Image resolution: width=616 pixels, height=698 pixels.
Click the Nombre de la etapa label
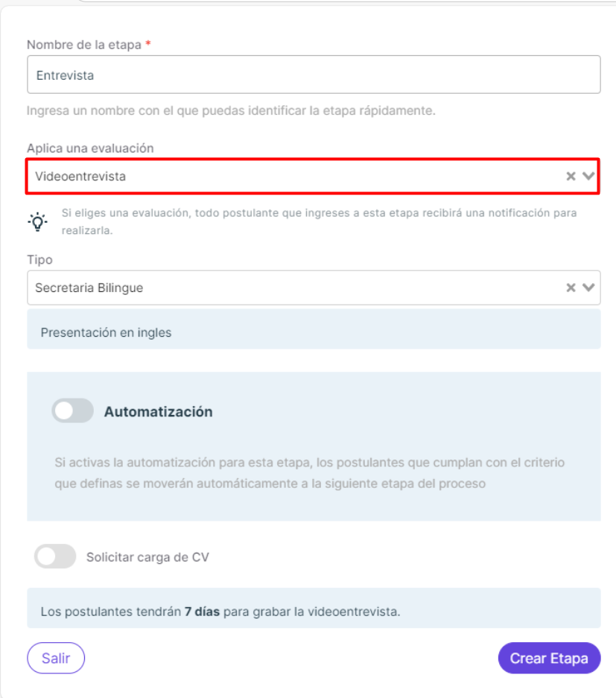click(84, 45)
